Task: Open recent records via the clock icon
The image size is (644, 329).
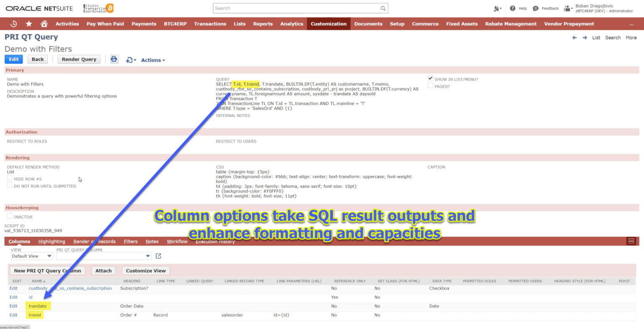Action: pyautogui.click(x=13, y=24)
